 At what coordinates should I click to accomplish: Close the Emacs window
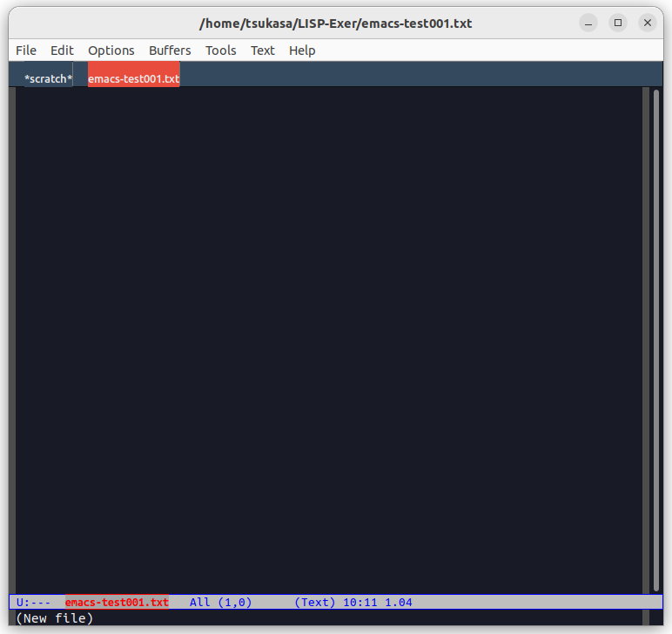point(648,23)
